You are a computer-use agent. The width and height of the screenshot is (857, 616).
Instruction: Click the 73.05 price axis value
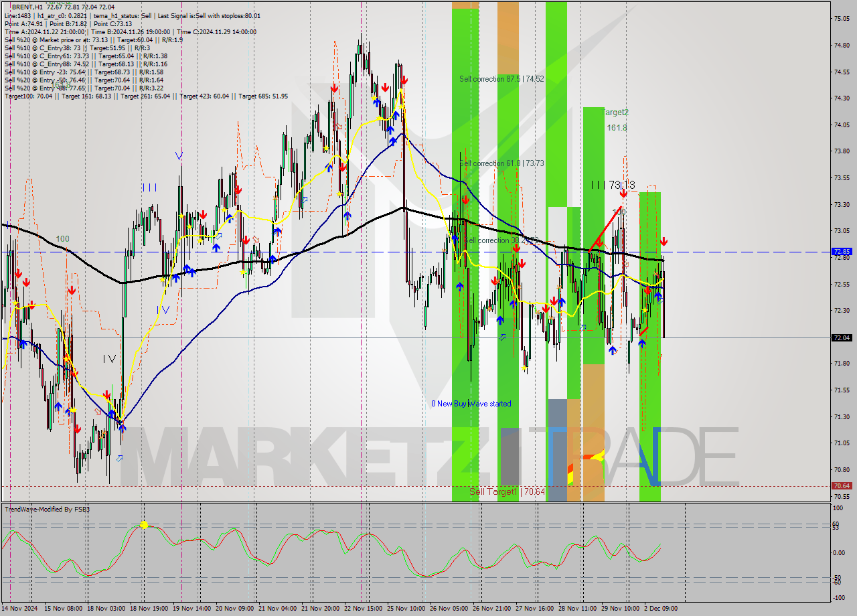[x=842, y=231]
